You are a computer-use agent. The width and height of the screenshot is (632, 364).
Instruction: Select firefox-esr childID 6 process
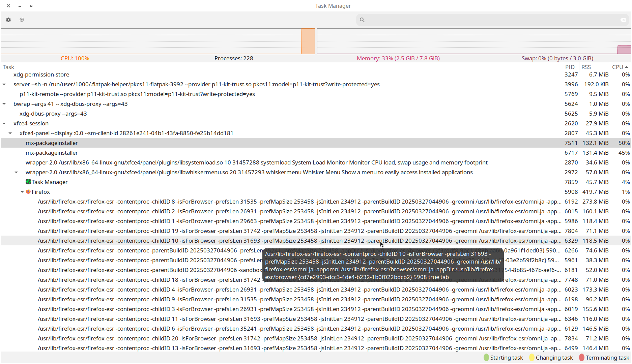[316, 329]
